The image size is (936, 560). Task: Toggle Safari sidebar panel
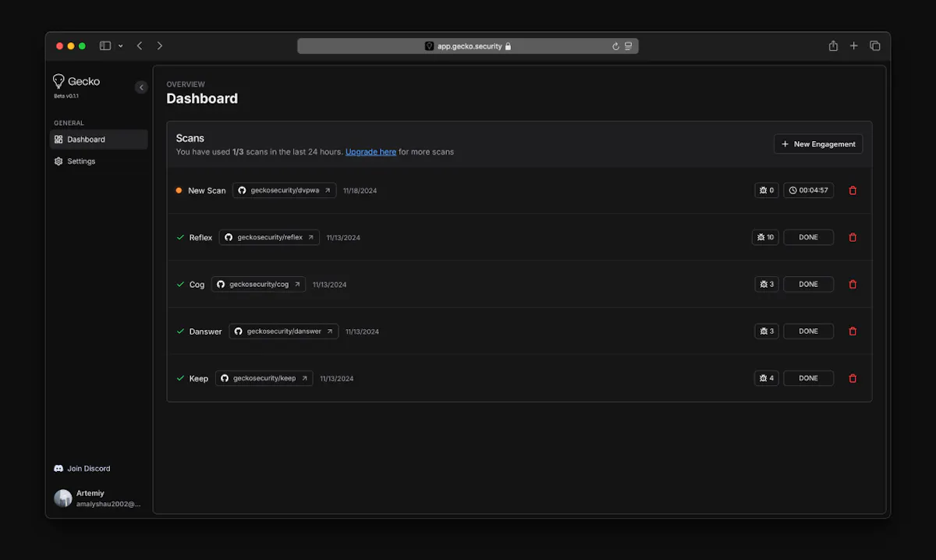tap(105, 46)
